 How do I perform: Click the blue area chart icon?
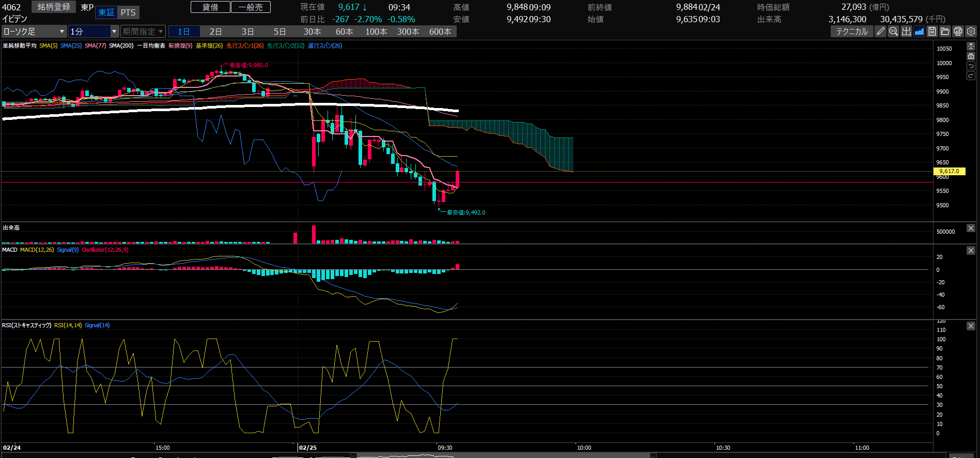[919, 32]
